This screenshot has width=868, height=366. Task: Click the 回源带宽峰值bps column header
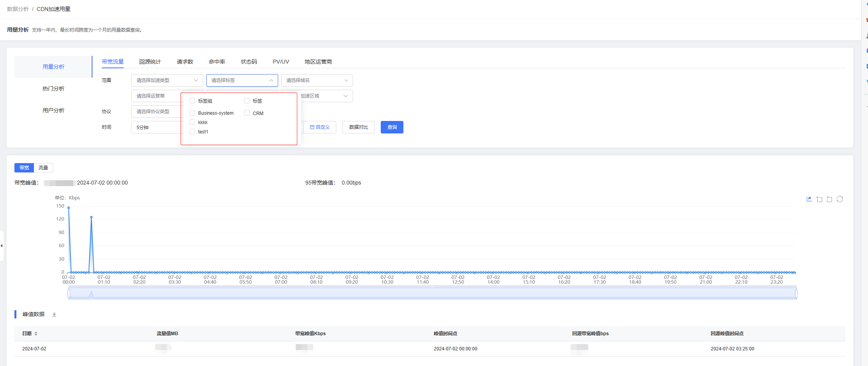click(591, 334)
